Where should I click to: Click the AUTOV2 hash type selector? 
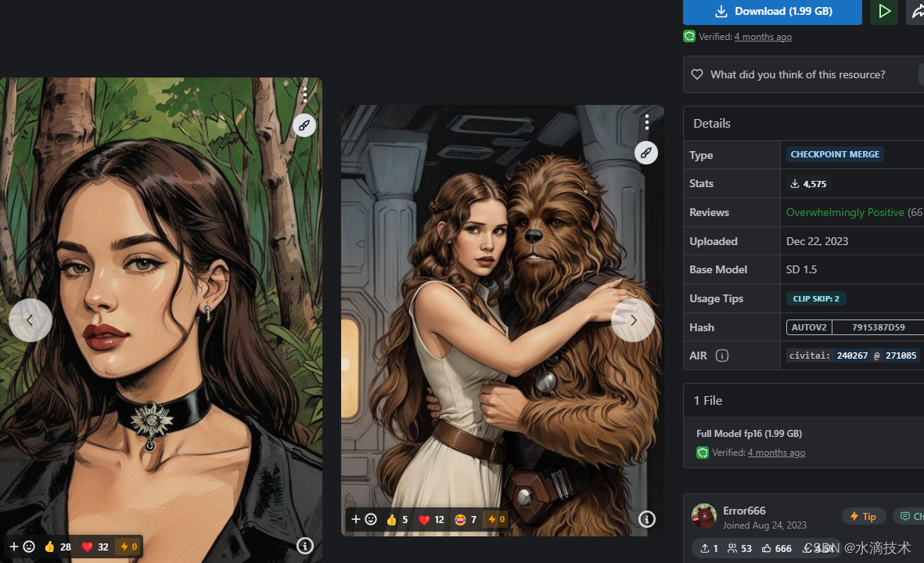[x=809, y=327]
